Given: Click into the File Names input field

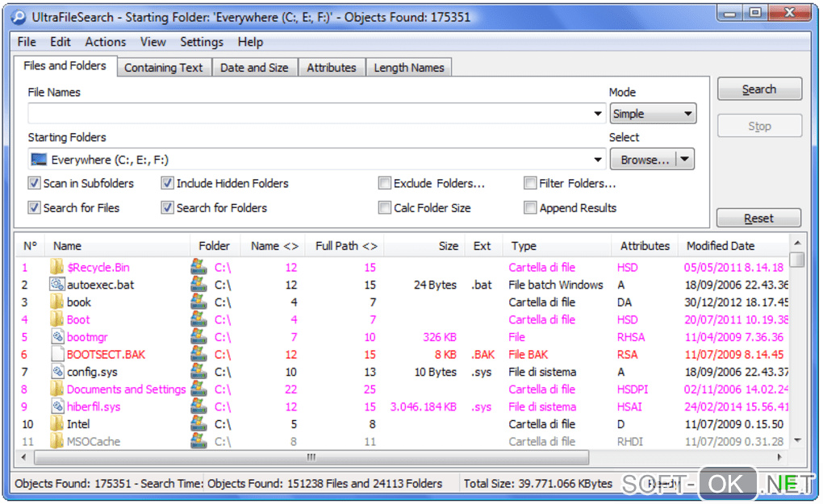Looking at the screenshot, I should (x=310, y=113).
